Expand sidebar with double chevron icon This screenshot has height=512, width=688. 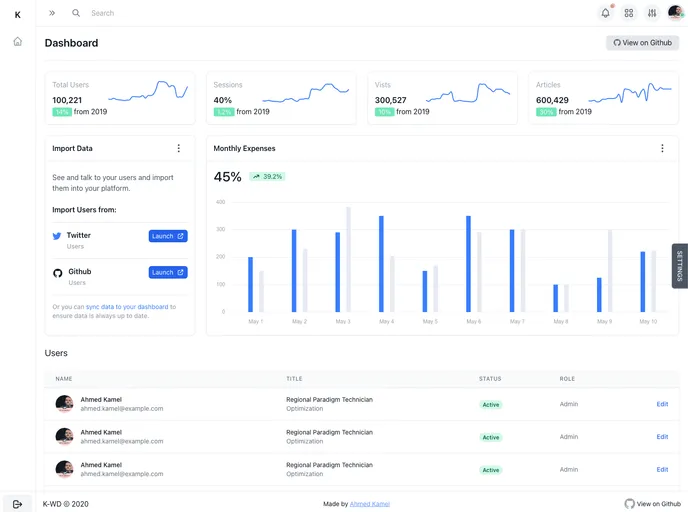point(52,13)
